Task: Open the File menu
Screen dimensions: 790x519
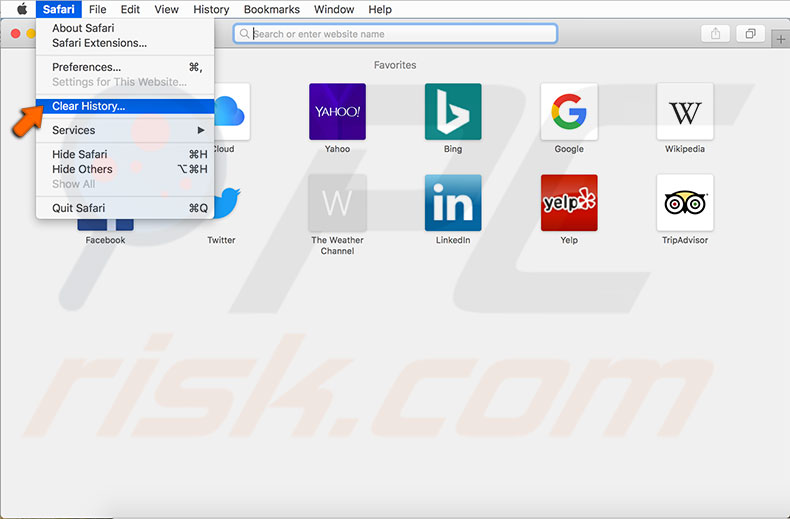Action: click(x=97, y=9)
